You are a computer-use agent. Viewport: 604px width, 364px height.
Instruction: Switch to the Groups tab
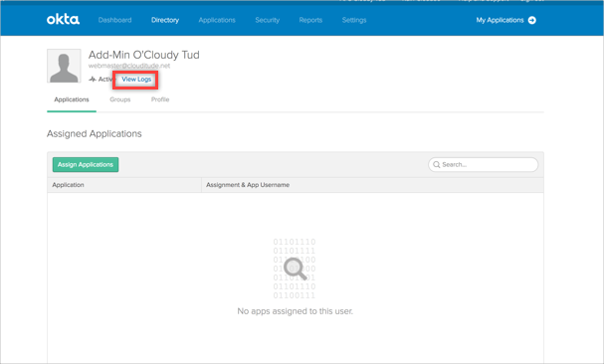coord(120,99)
